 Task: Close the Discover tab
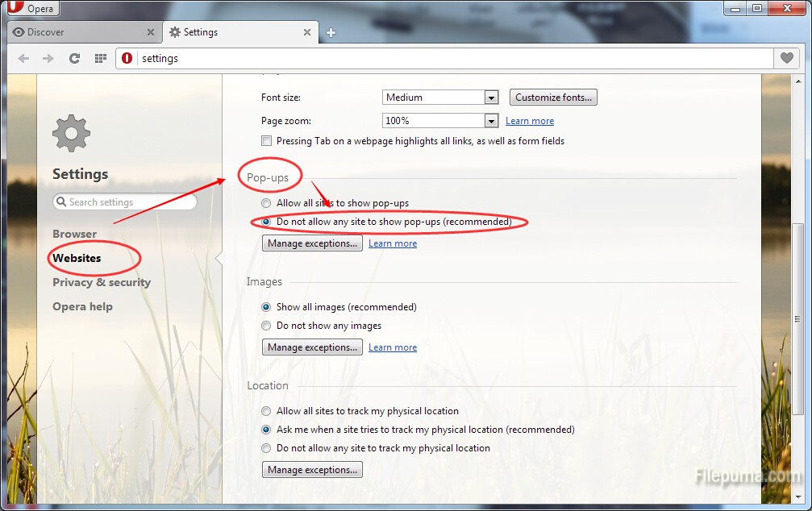151,32
